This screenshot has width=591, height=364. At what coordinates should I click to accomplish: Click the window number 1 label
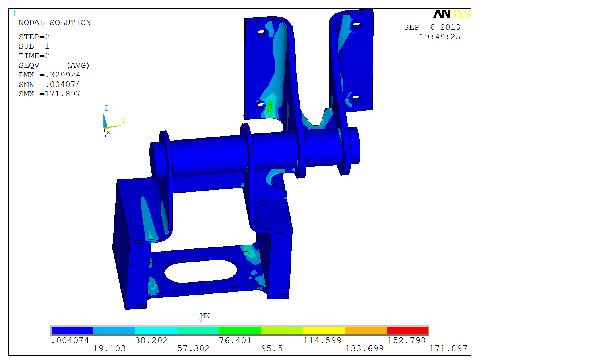tap(14, 14)
